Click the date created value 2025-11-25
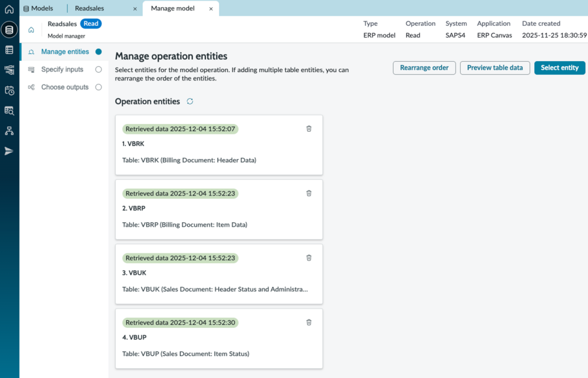 tap(554, 35)
